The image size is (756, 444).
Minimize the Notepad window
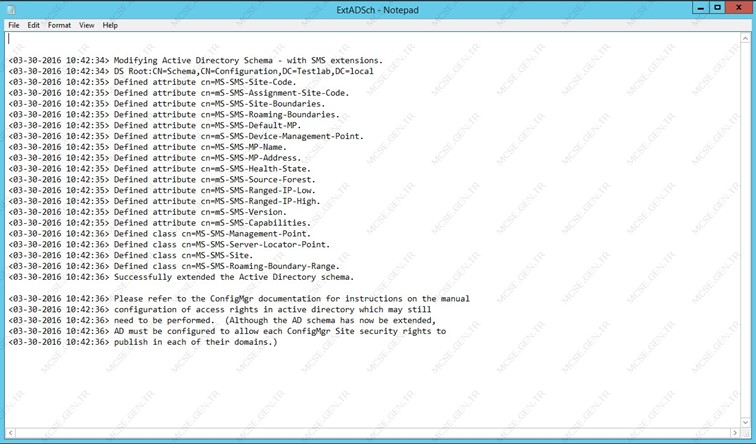pyautogui.click(x=701, y=8)
